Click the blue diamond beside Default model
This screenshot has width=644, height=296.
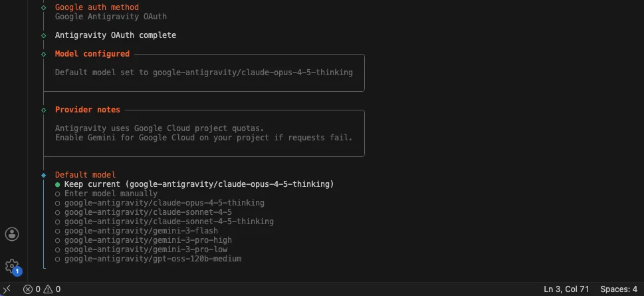point(44,176)
